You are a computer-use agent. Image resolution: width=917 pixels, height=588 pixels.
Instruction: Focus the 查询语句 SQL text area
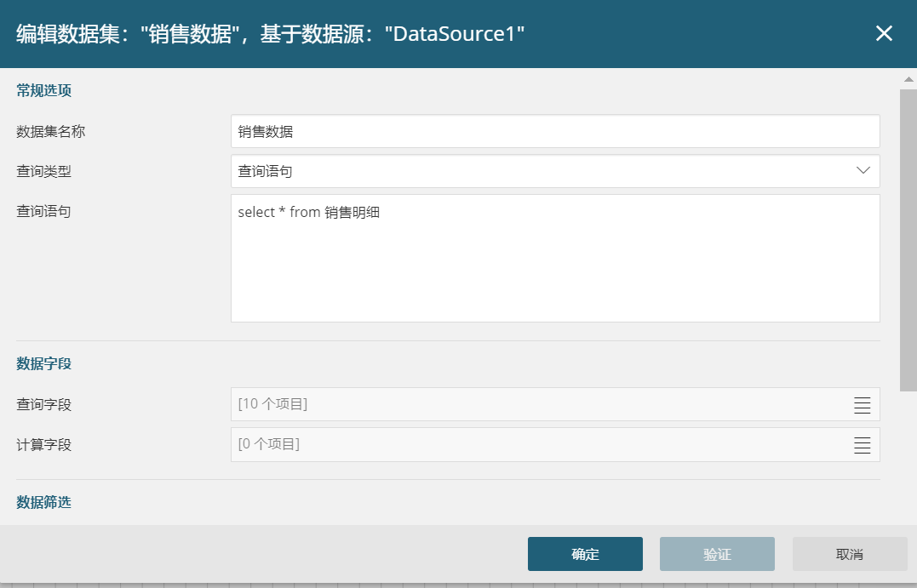point(554,259)
